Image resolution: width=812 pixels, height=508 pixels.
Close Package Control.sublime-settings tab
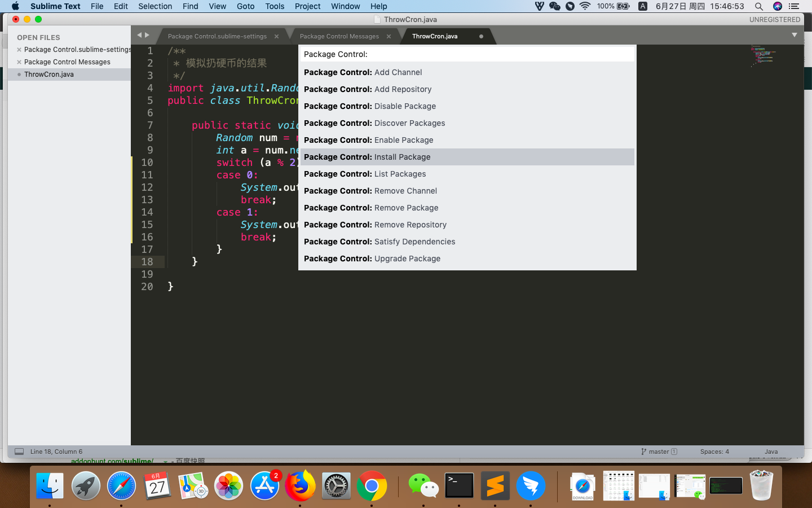tap(276, 36)
